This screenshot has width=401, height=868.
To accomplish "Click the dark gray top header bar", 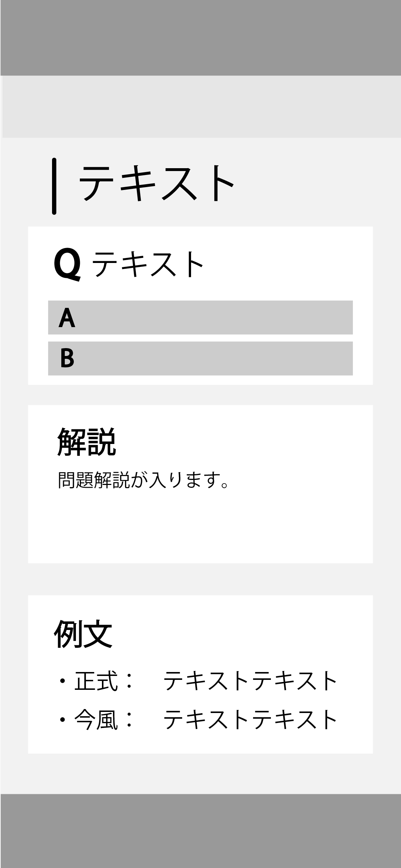I will pos(200,37).
